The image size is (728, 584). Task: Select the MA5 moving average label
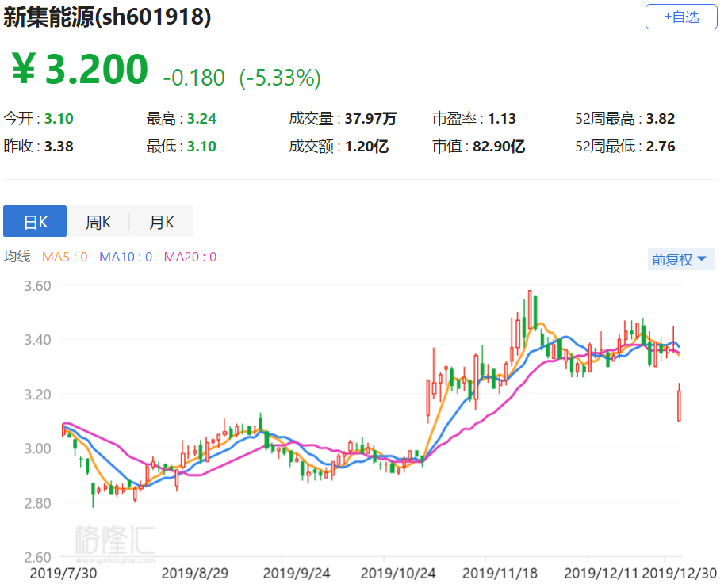(64, 257)
